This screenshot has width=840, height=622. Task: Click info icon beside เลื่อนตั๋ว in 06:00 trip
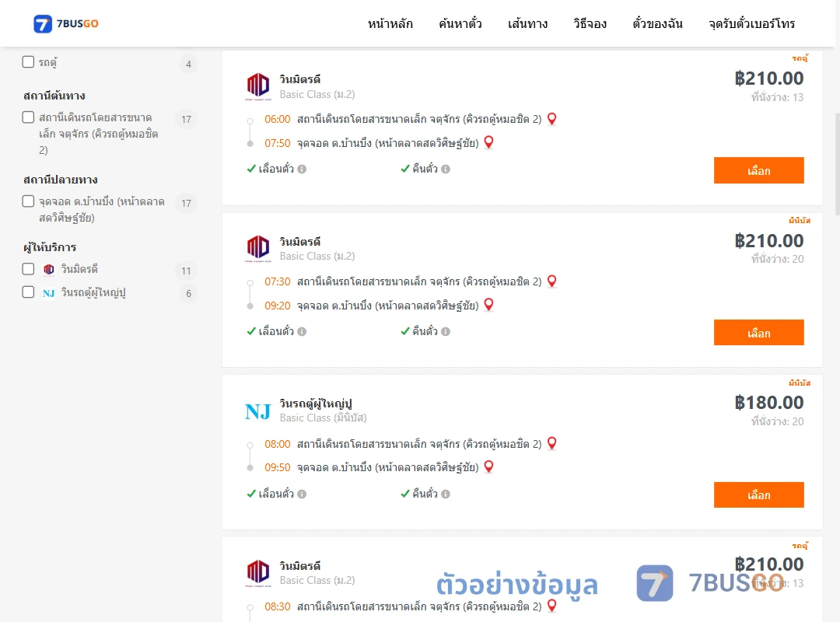(302, 169)
